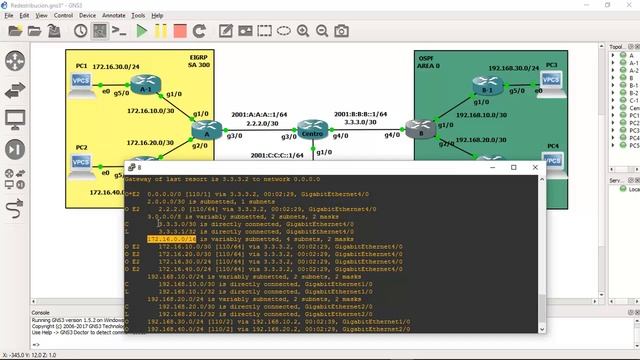Click the OSPF AREA 0 label
The image size is (640, 360).
coord(428,62)
